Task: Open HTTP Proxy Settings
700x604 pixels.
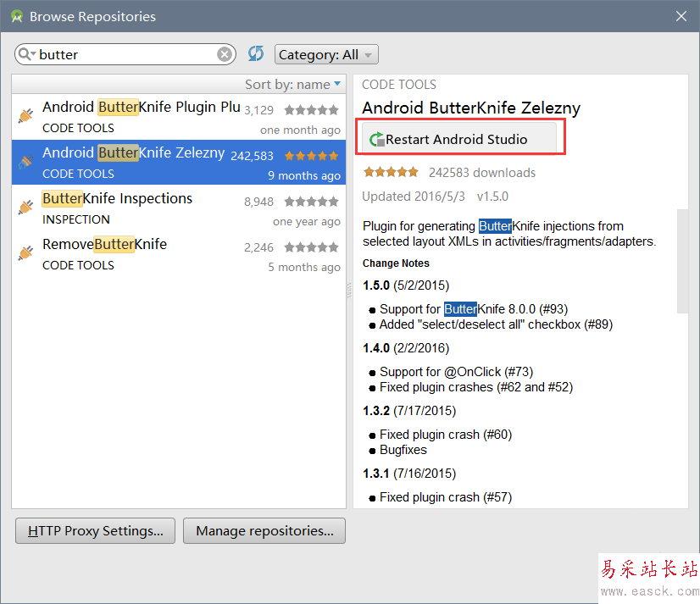Action: (95, 531)
